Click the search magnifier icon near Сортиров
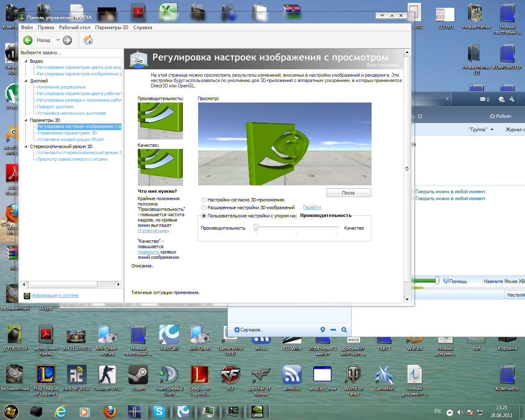 pos(344,330)
